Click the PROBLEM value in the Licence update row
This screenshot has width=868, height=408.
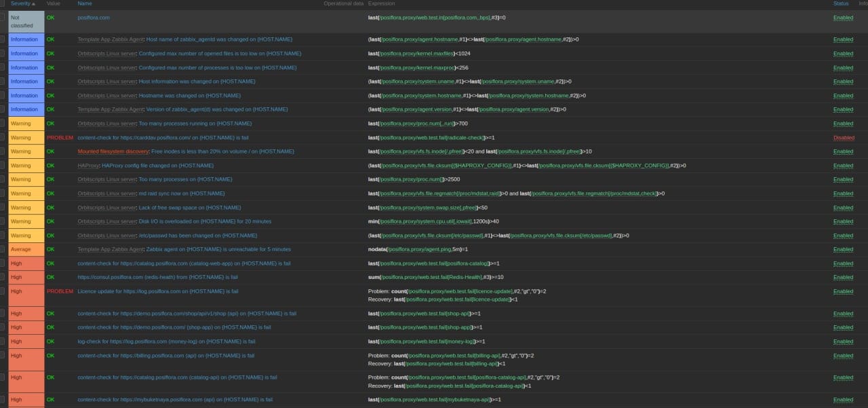tap(60, 291)
